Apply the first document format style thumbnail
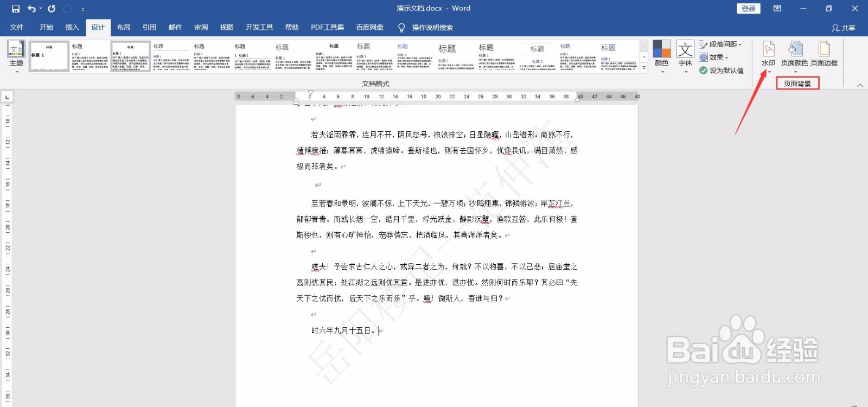The height and width of the screenshot is (407, 868). [x=49, y=56]
